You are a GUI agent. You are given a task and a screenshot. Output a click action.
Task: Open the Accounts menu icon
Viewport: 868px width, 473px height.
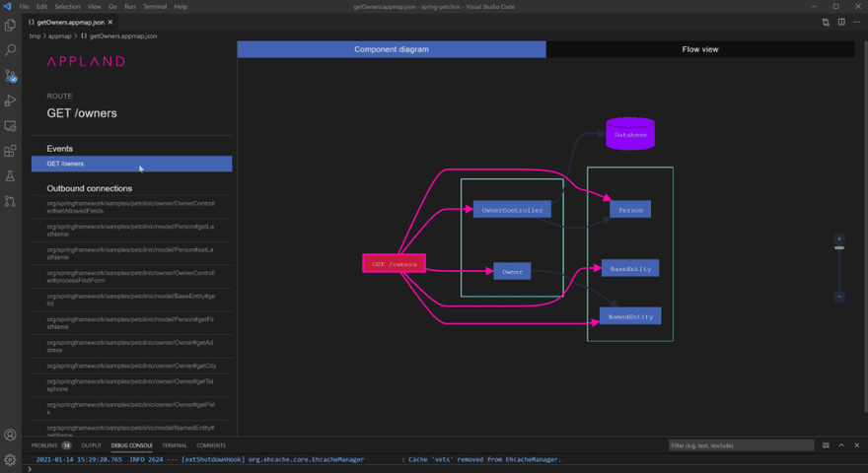10,435
